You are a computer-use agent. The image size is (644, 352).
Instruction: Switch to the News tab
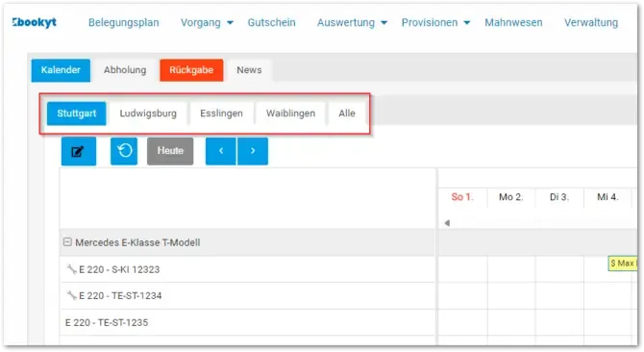coord(249,70)
